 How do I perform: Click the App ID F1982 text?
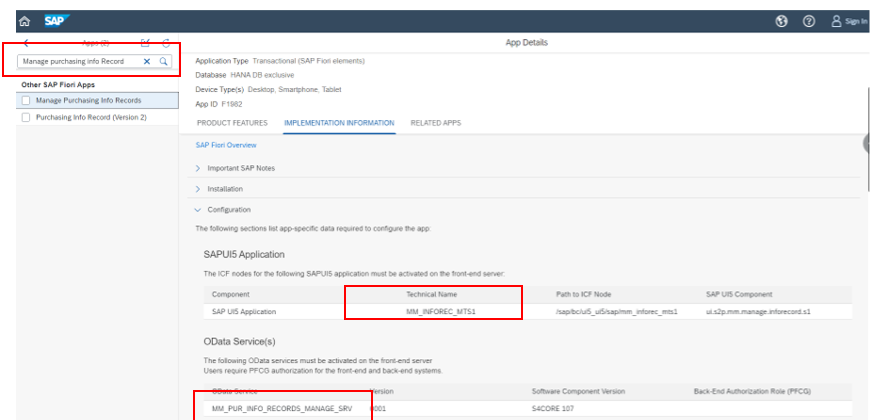(219, 104)
